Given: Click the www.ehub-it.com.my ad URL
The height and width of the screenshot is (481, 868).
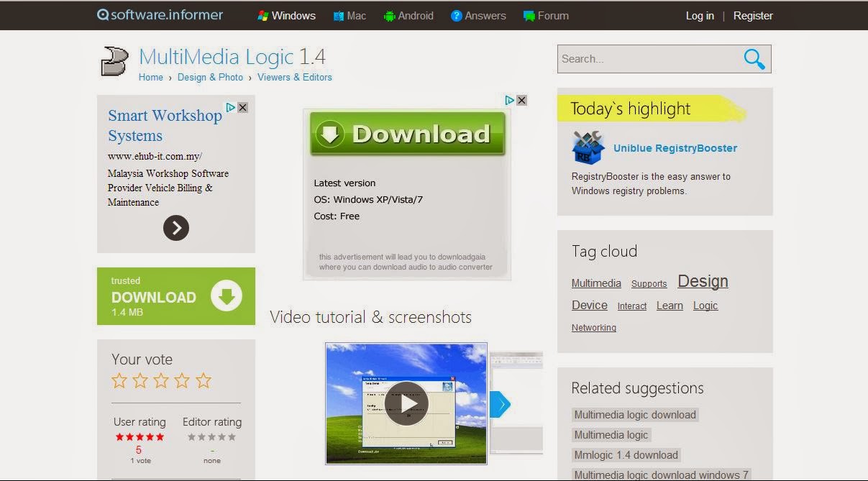Looking at the screenshot, I should (x=155, y=156).
